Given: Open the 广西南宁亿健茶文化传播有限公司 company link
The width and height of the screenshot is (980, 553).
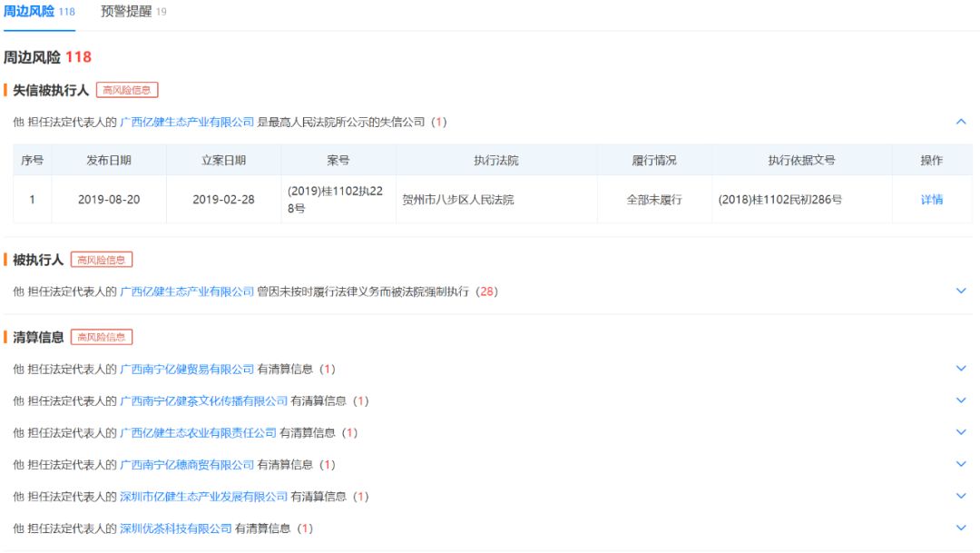Looking at the screenshot, I should click(x=204, y=401).
